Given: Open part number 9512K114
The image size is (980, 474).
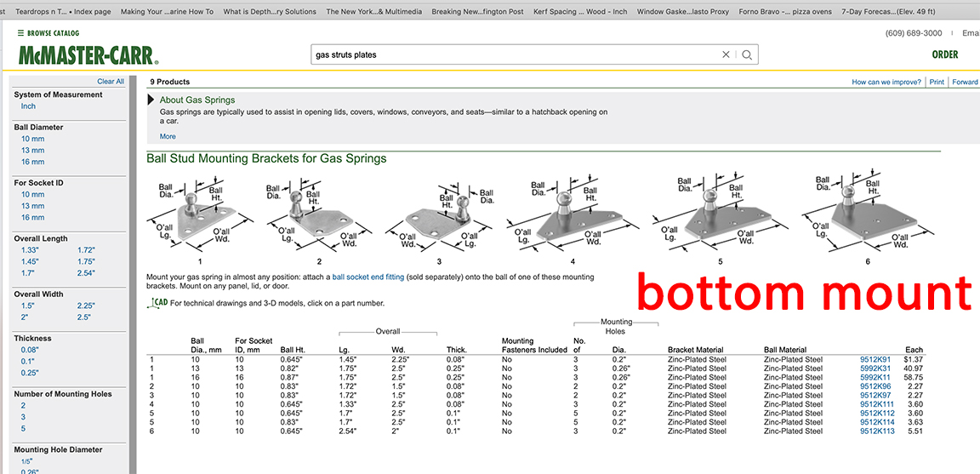Looking at the screenshot, I should click(878, 422).
